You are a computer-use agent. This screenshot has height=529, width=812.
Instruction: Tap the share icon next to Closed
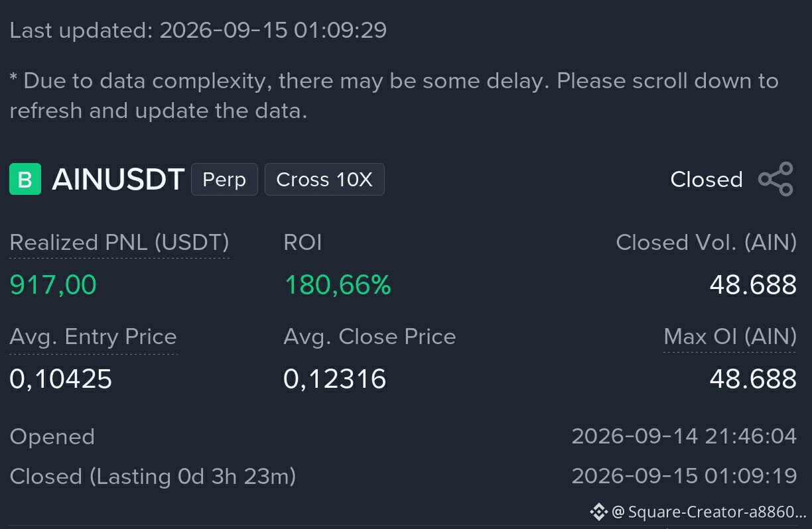(776, 179)
